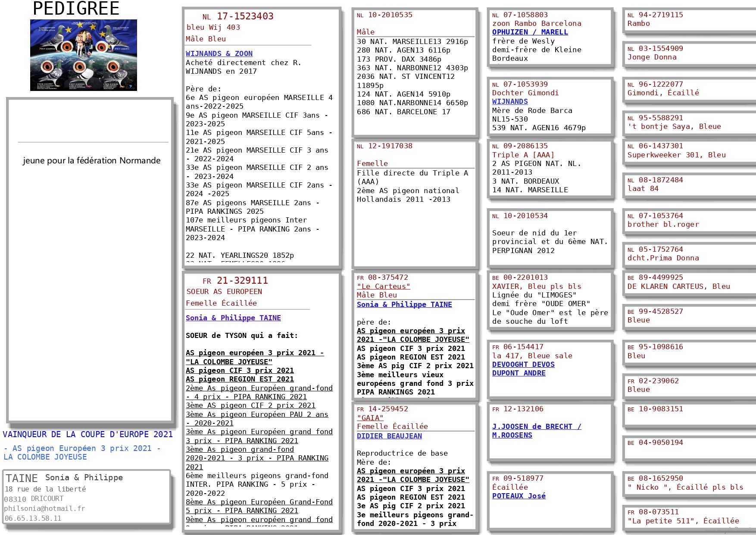Select ring number FR 21-329111
The height and width of the screenshot is (535, 756).
241,281
